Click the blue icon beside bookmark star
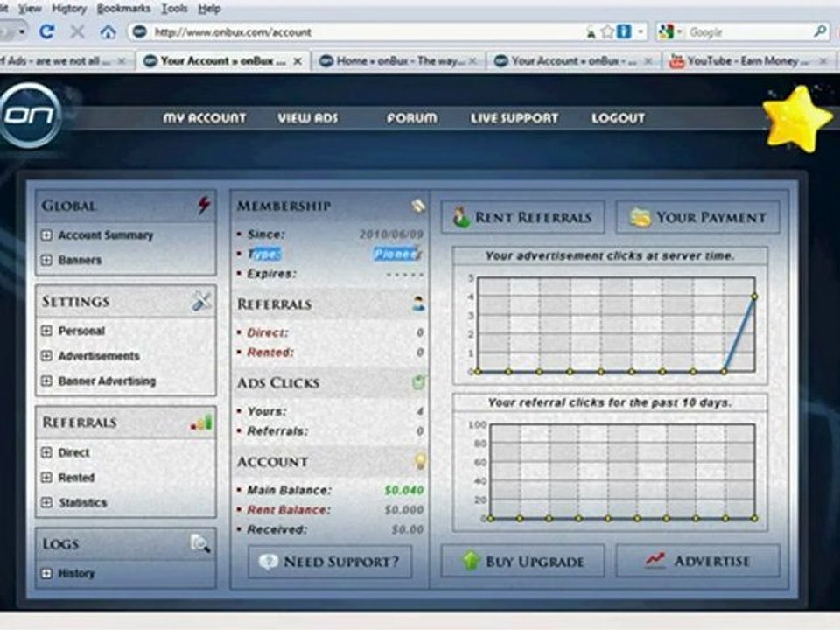Image resolution: width=840 pixels, height=630 pixels. 624,32
